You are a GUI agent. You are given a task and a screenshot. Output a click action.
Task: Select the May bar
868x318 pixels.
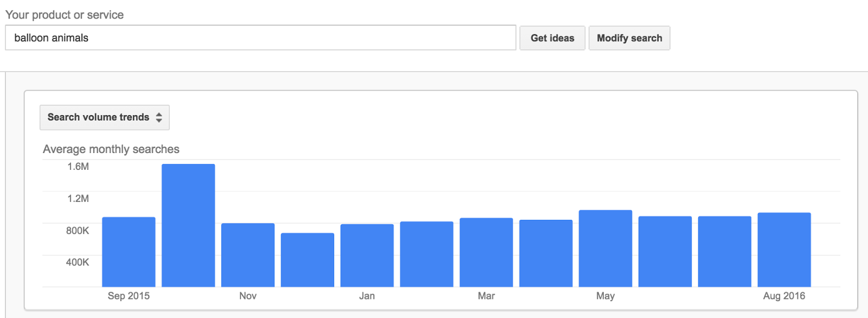[x=605, y=249]
